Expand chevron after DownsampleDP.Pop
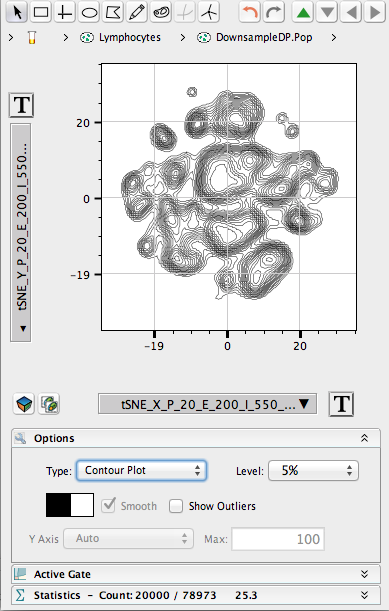Image resolution: width=389 pixels, height=611 pixels. [334, 37]
